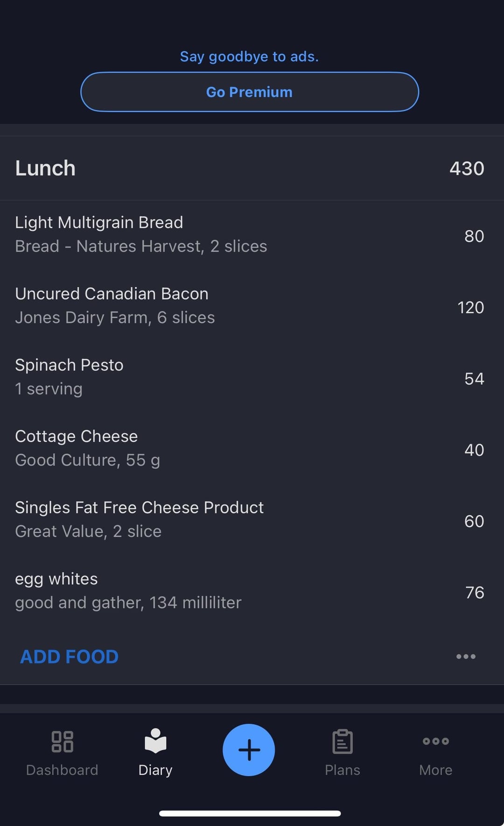This screenshot has width=504, height=826.
Task: Open the Light Multigrain Bread entry
Action: [141, 234]
